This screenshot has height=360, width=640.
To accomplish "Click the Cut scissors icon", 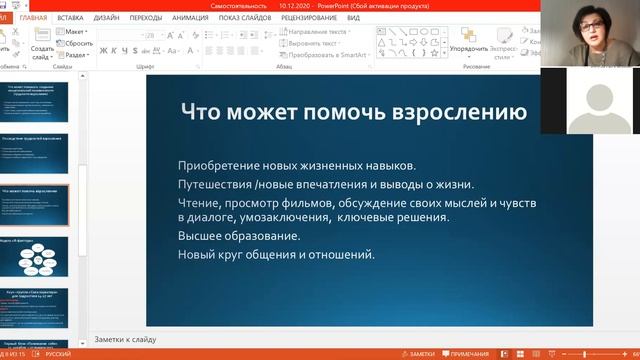I will tap(16, 31).
